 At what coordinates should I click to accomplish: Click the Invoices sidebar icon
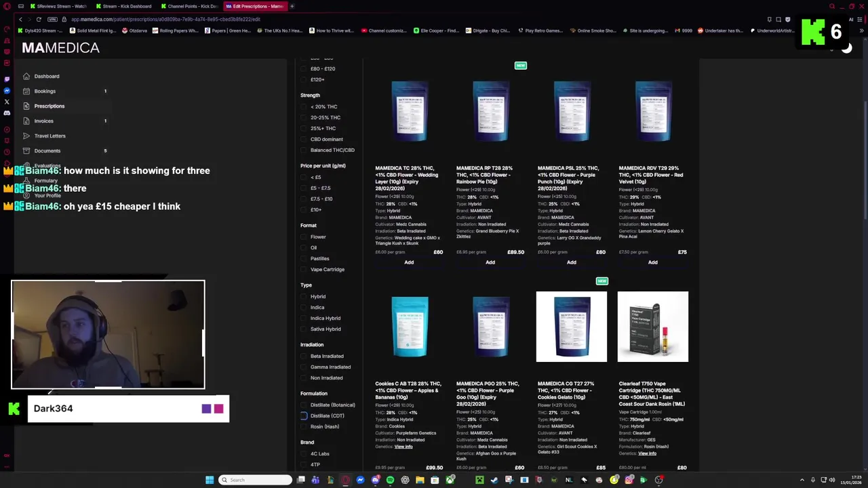pos(26,121)
